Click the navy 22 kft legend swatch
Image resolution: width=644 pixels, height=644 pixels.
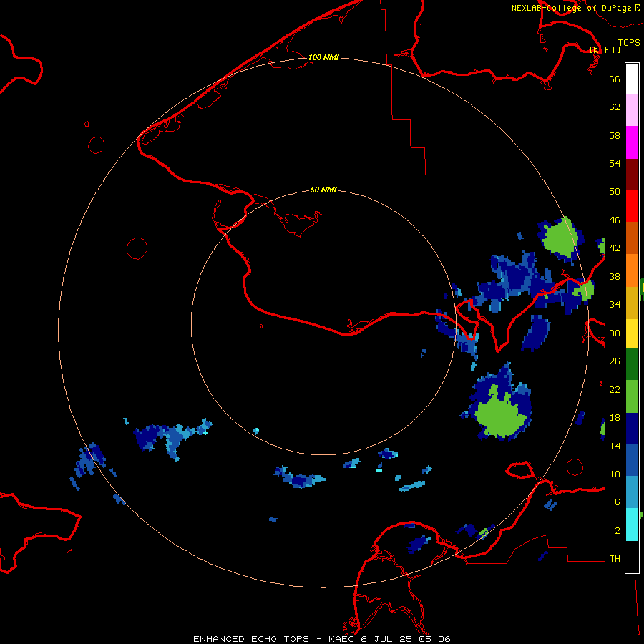632,429
